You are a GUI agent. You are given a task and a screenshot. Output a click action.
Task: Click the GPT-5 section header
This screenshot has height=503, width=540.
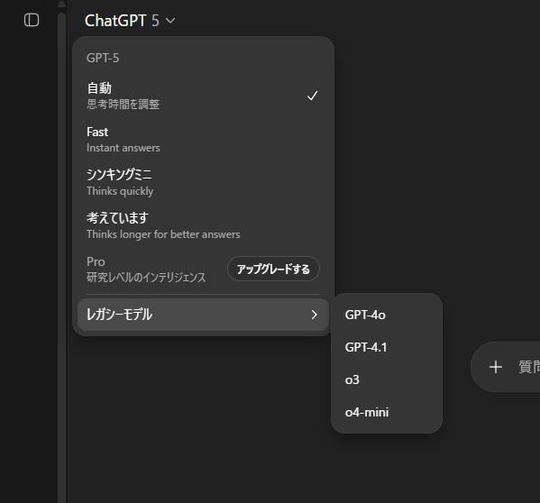(103, 58)
